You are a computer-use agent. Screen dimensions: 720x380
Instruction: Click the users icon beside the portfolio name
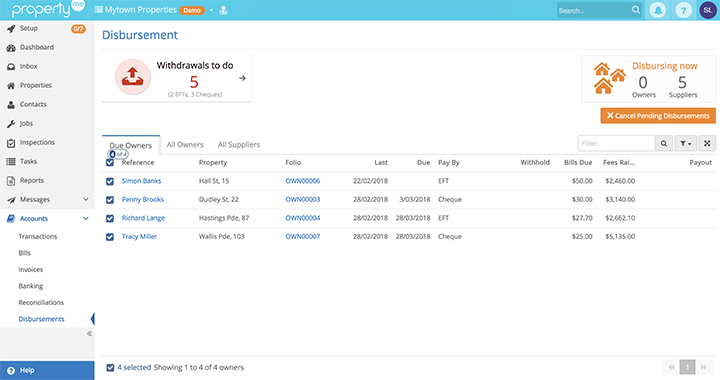click(224, 10)
